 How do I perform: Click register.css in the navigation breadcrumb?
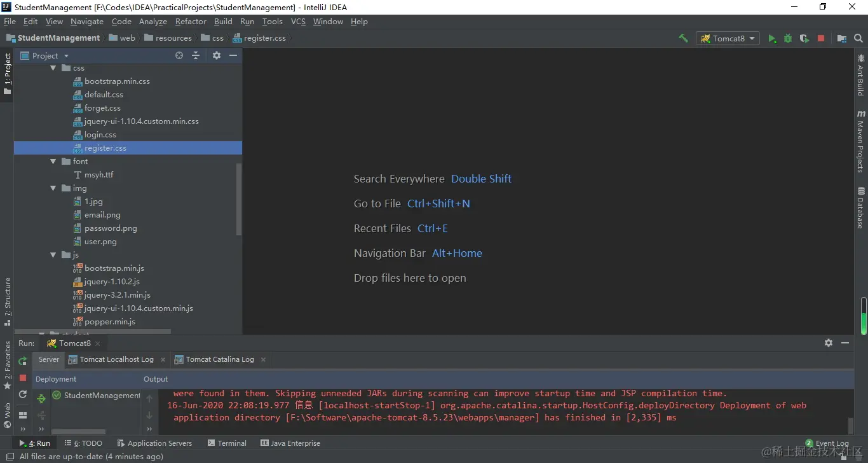(x=265, y=38)
